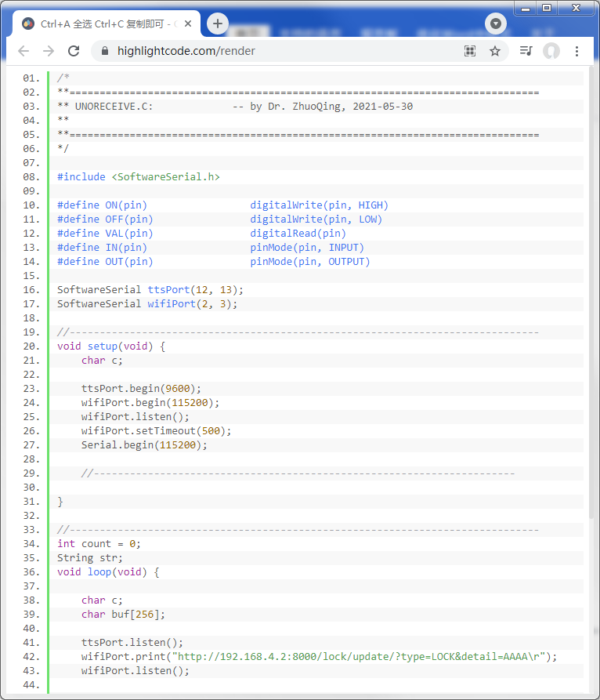Open a new tab with plus button
600x700 pixels.
pos(218,24)
